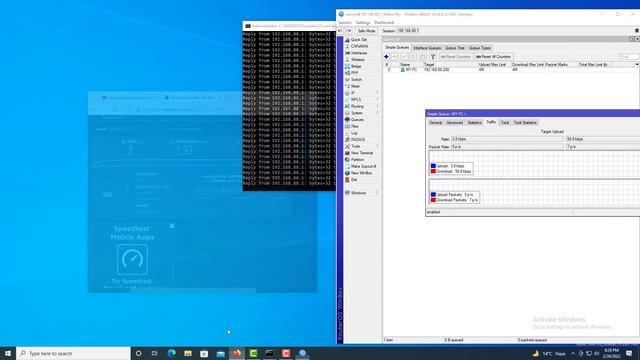The height and width of the screenshot is (360, 640).
Task: Open the Dashboard menu
Action: pyautogui.click(x=384, y=22)
